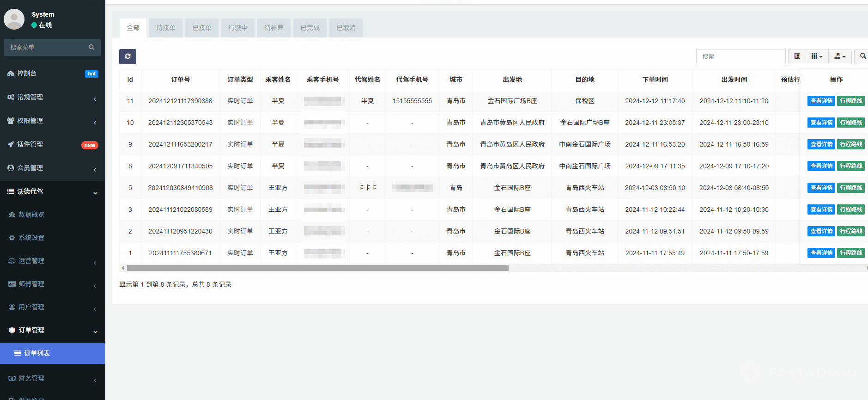
Task: Open 控制台 dashboard in sidebar
Action: click(27, 74)
